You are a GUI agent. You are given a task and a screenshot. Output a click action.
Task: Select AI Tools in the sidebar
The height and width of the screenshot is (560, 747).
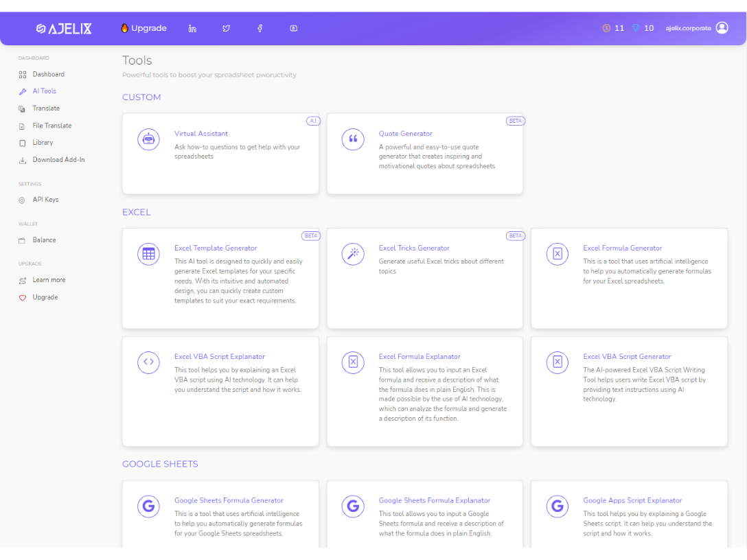[45, 91]
